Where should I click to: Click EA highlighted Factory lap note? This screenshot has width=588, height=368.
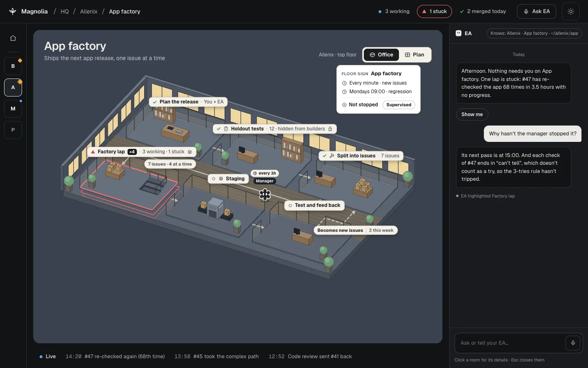point(485,196)
